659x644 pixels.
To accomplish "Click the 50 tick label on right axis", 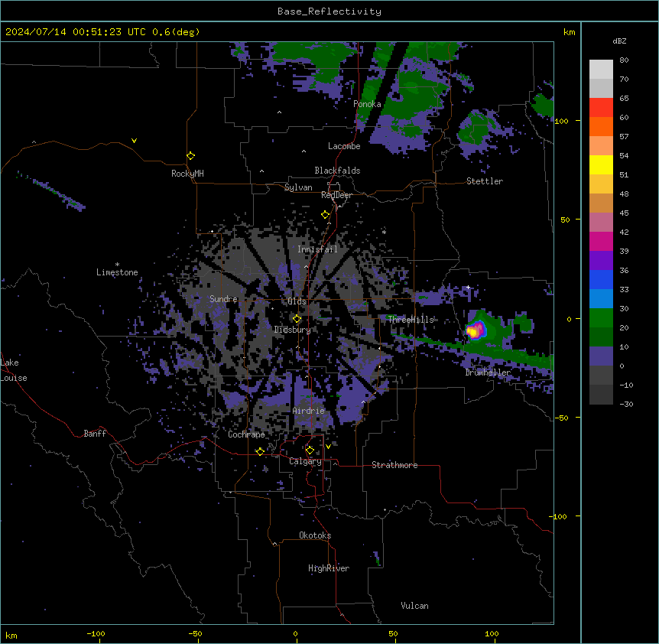I will pyautogui.click(x=565, y=220).
